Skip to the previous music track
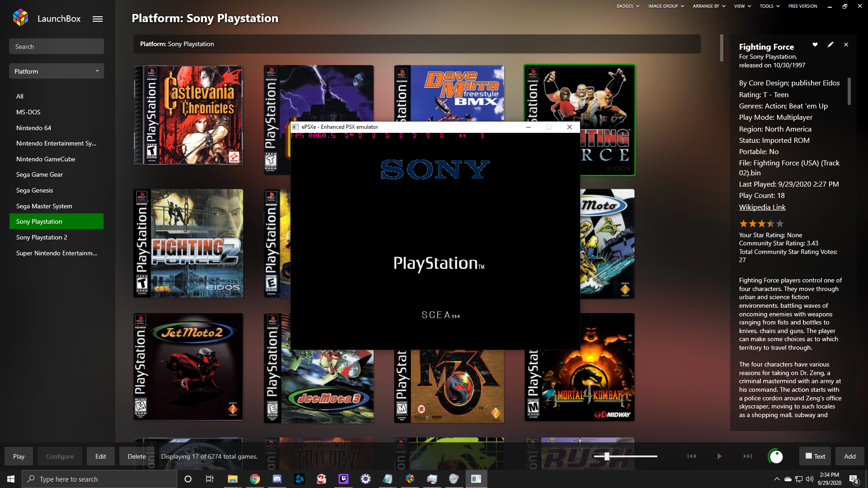868x488 pixels. tap(692, 456)
